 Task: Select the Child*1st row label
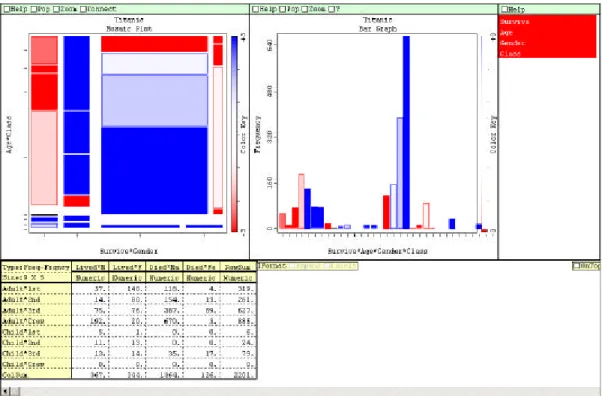[x=36, y=331]
